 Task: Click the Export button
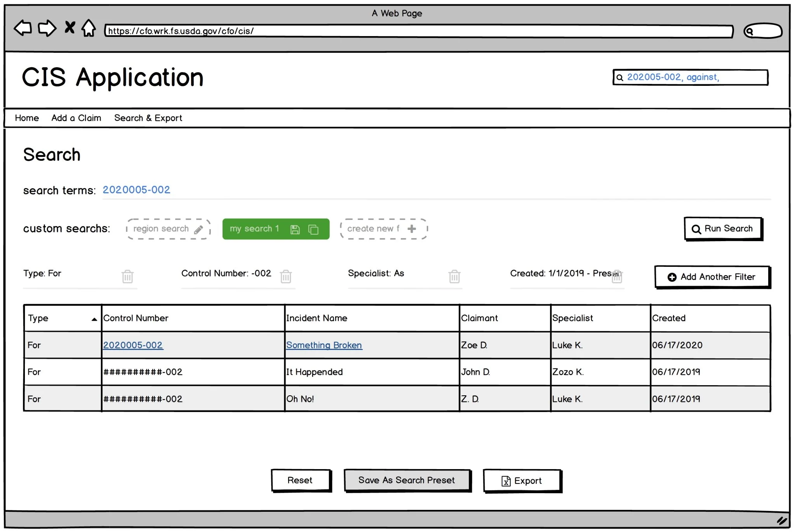coord(522,481)
